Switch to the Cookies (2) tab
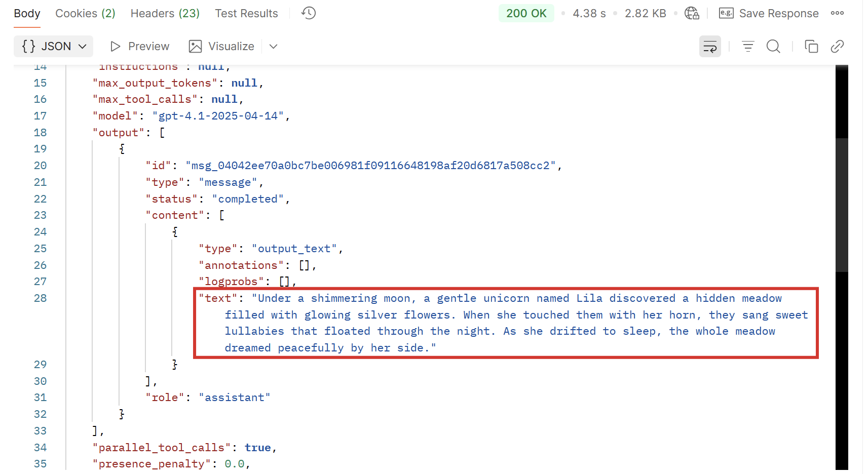868x474 pixels. 85,14
